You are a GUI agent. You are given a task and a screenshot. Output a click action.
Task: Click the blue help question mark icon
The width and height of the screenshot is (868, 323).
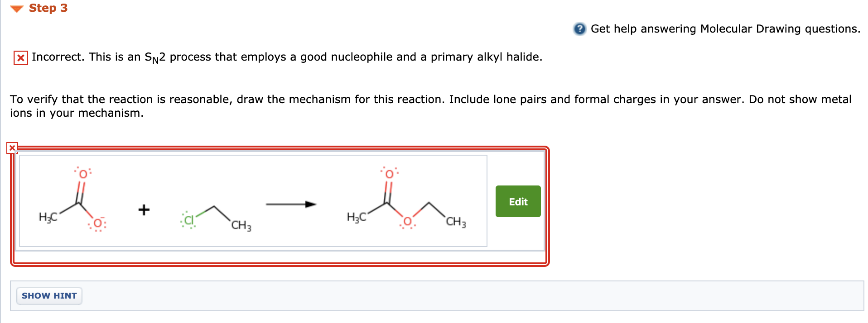click(x=579, y=28)
